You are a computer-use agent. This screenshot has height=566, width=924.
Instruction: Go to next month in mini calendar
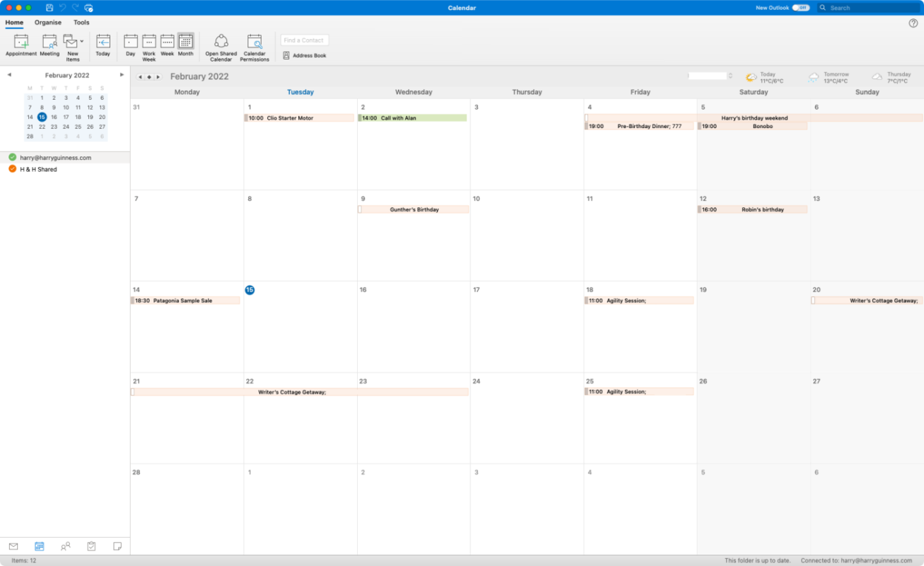pyautogui.click(x=122, y=75)
